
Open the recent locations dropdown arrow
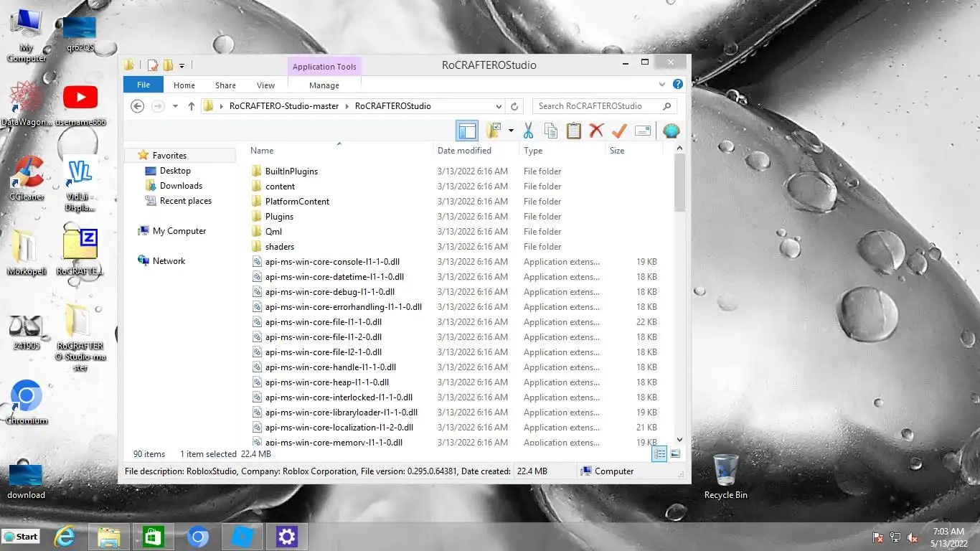point(175,106)
